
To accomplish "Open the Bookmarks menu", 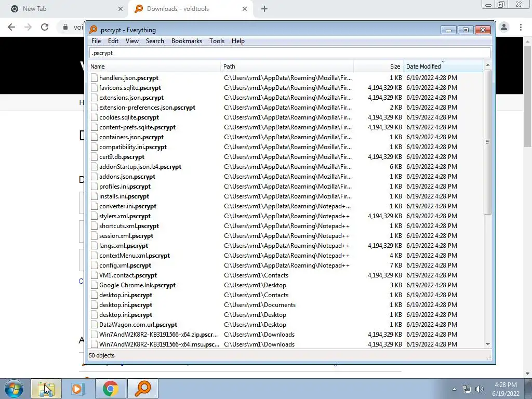I will pos(187,41).
